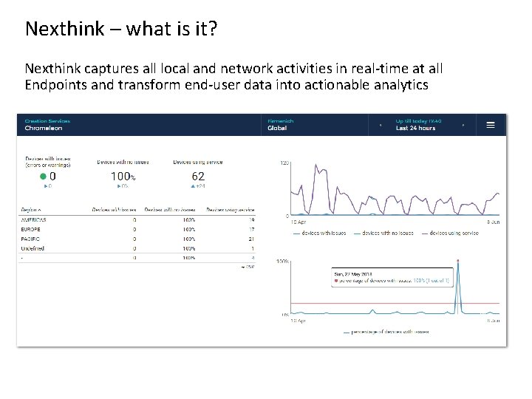
Task: Click the +24 trend indicator under 62
Action: coord(198,186)
